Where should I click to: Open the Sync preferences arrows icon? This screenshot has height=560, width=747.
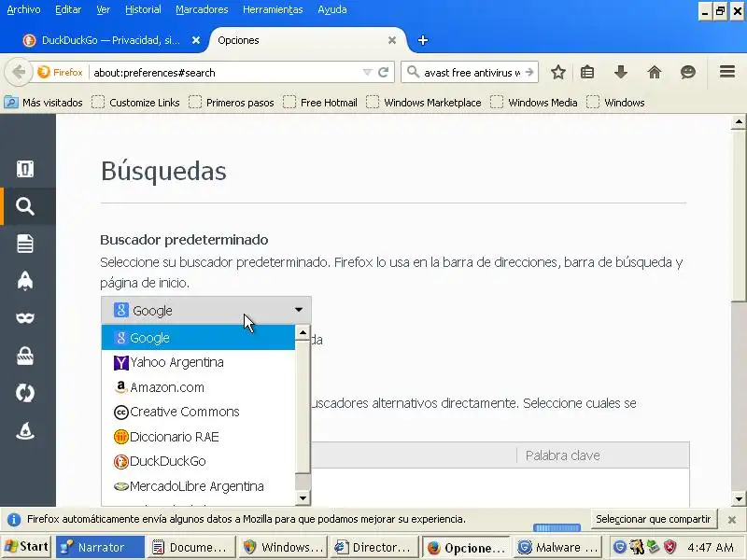click(25, 393)
